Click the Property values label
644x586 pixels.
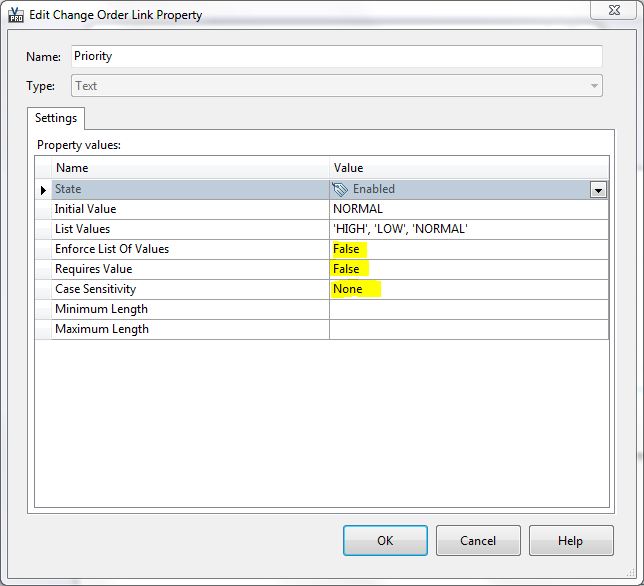pos(79,145)
